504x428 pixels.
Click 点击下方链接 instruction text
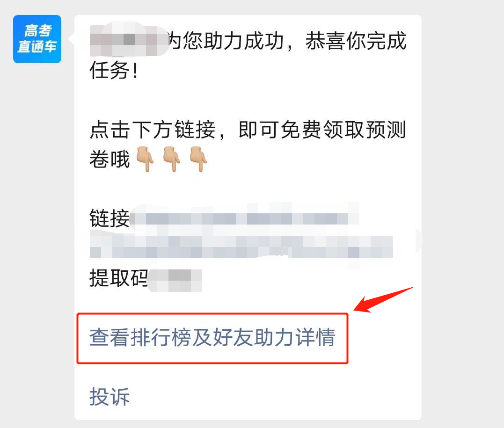coord(153,130)
